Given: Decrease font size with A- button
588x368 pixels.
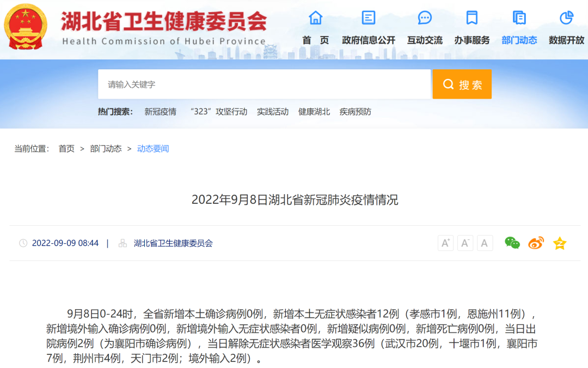Looking at the screenshot, I should pyautogui.click(x=465, y=243).
